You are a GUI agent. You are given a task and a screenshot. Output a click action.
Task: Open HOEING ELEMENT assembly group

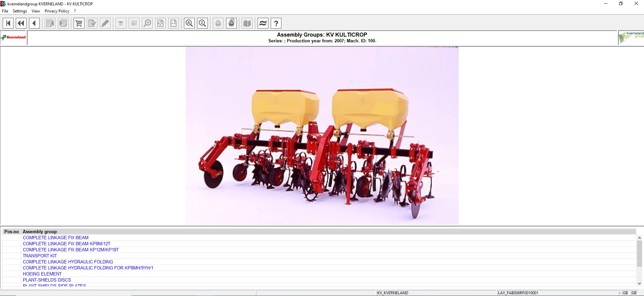42,274
